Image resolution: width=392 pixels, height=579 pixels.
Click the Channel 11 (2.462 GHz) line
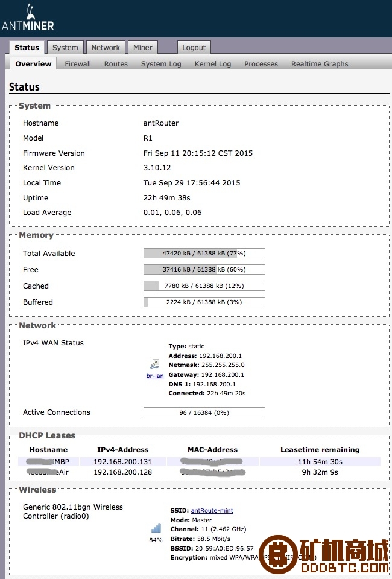pos(208,529)
